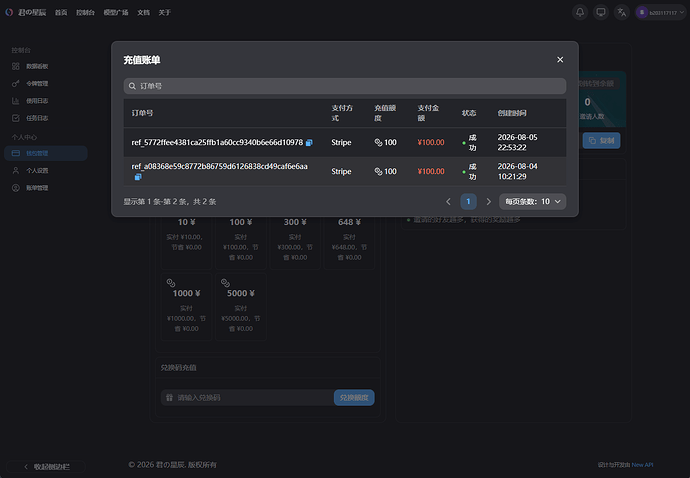Open 数据看板 in the sidebar

click(x=46, y=66)
